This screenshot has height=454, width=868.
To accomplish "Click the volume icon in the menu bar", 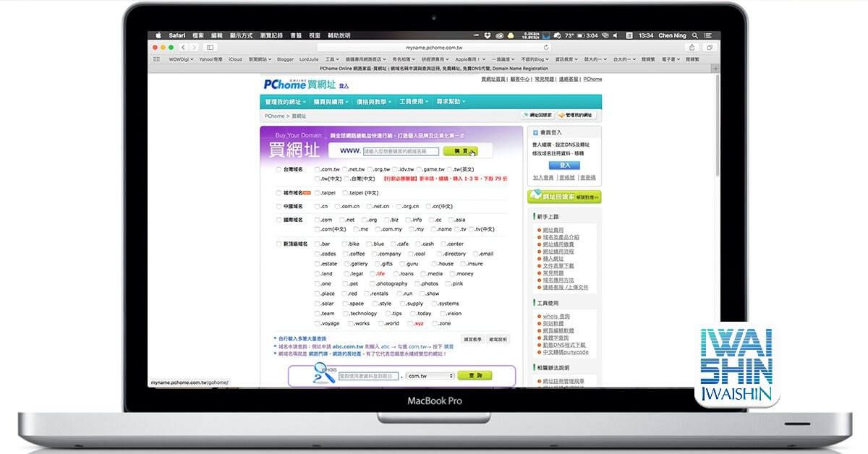I will click(x=616, y=35).
